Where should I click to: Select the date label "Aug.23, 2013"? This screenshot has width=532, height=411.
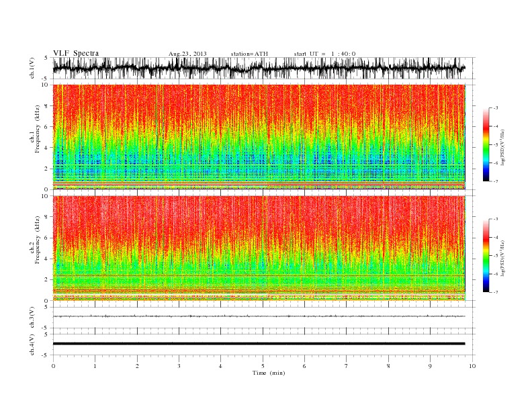[x=187, y=54]
